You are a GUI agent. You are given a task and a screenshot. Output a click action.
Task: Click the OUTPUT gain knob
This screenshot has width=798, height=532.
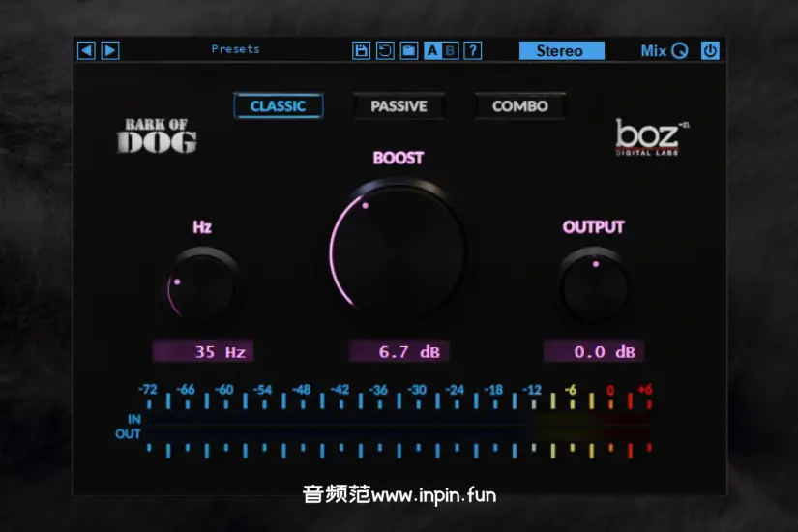click(594, 285)
